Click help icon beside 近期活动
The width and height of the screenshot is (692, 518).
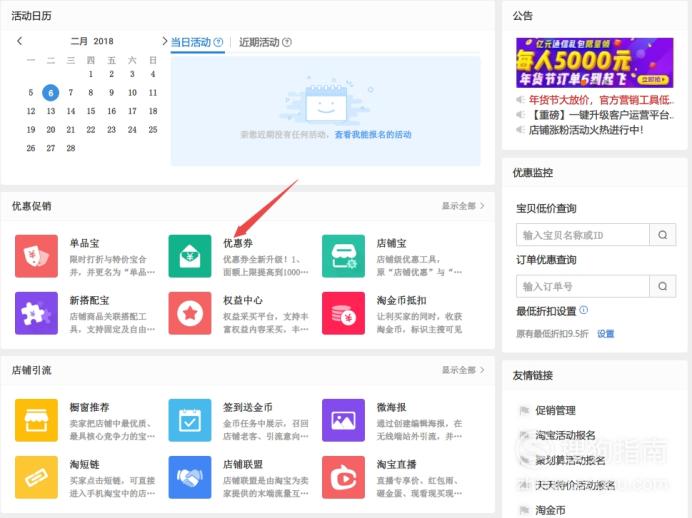(287, 42)
